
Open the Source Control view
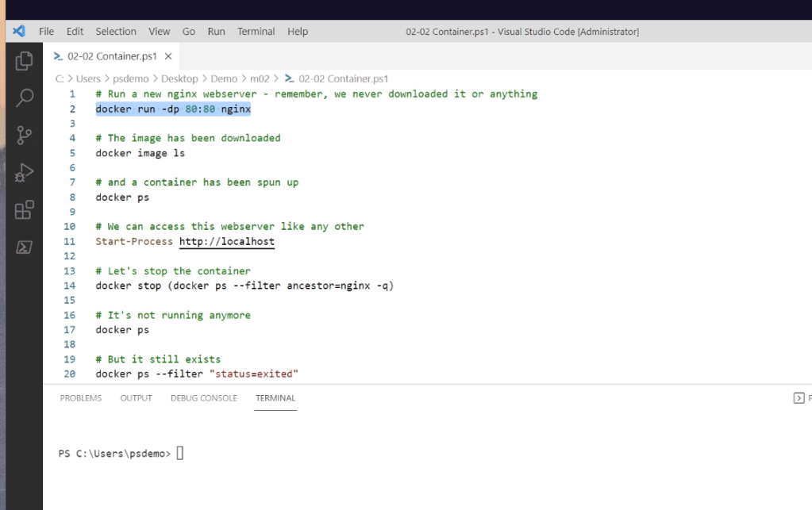pos(24,135)
